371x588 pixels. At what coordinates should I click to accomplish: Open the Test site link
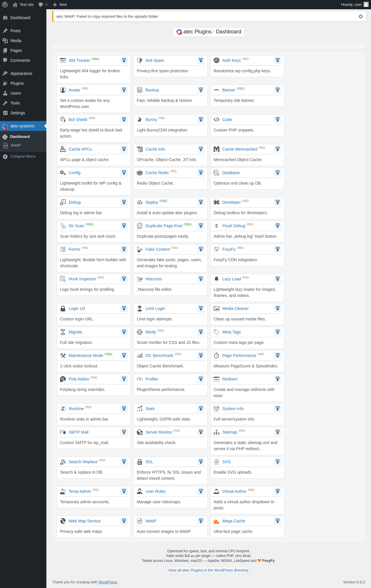[x=23, y=5]
